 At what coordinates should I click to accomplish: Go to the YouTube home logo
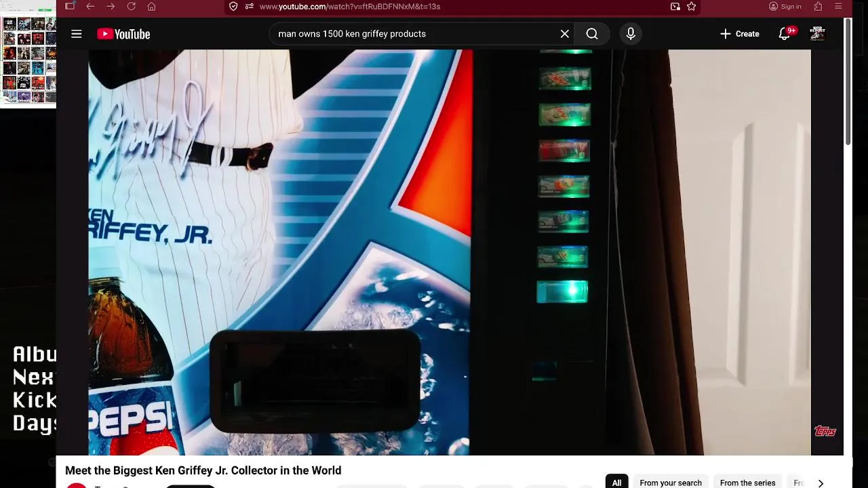tap(123, 34)
